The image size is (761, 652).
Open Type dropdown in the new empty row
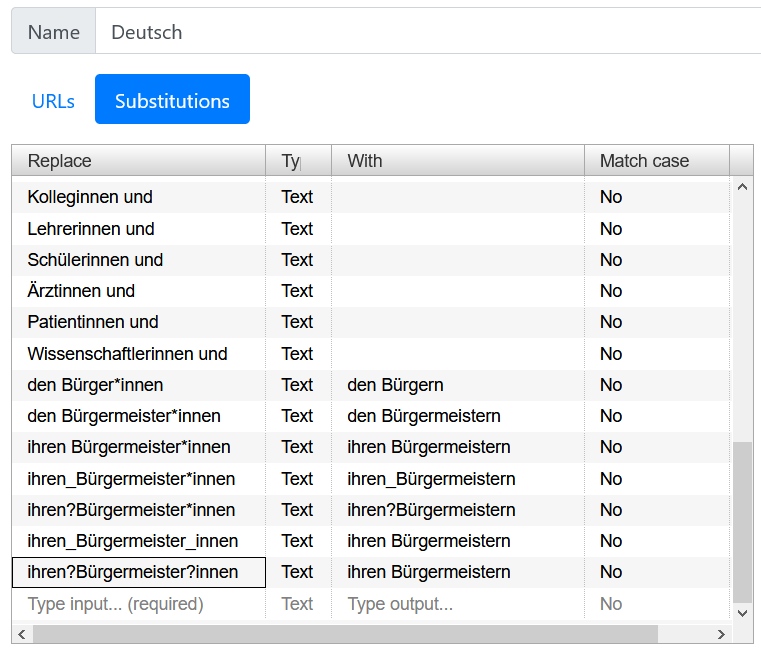(297, 604)
